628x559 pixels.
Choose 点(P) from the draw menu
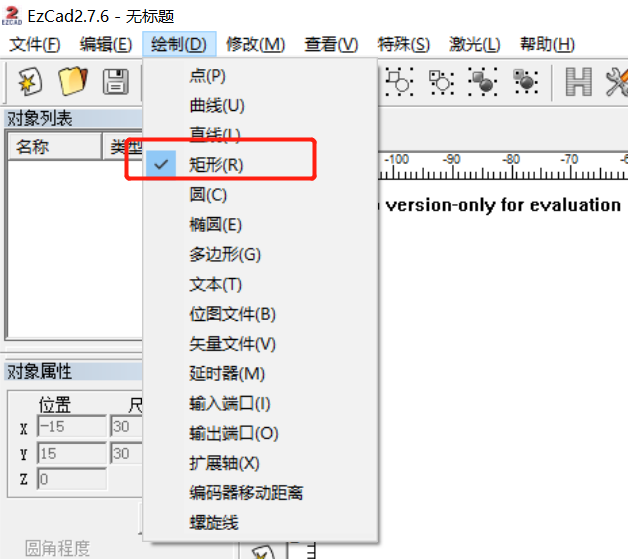260,76
